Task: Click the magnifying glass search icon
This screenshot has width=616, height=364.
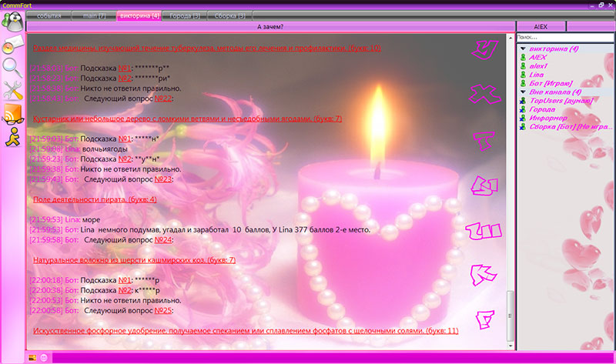Action: click(12, 67)
